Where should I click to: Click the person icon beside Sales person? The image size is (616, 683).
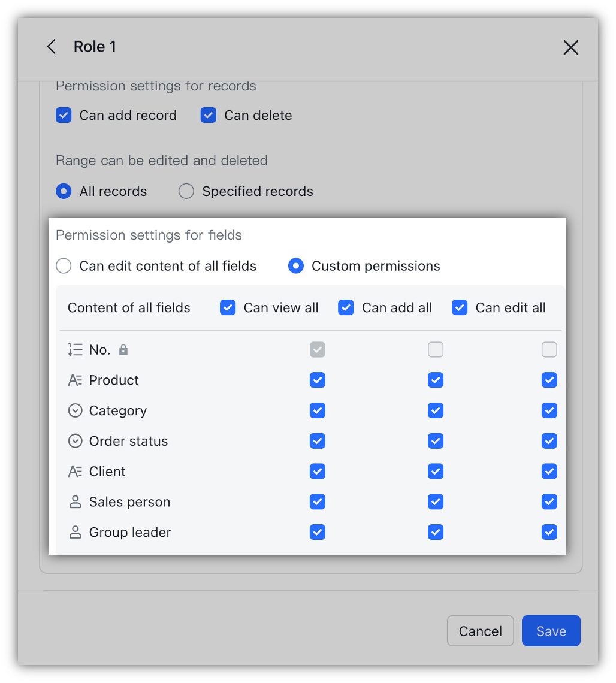75,502
